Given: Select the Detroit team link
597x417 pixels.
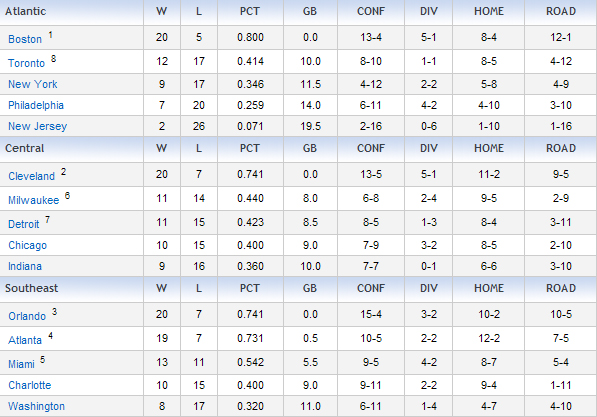Looking at the screenshot, I should 24,224.
